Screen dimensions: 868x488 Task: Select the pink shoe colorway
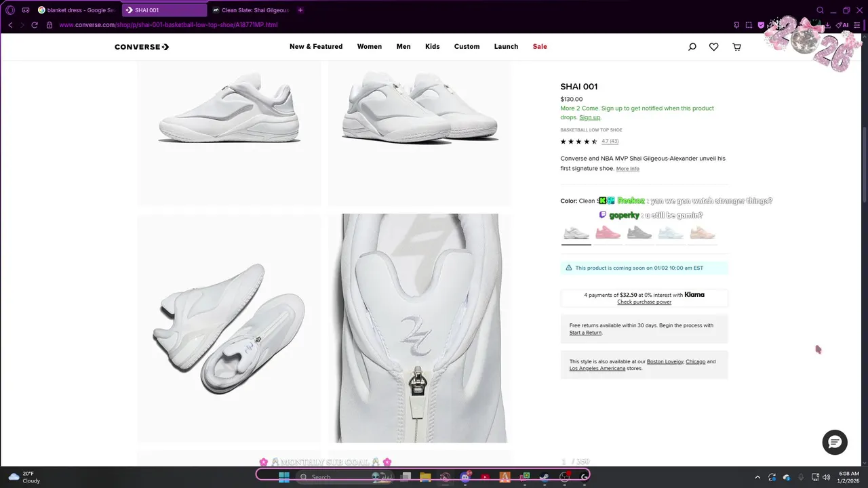pos(608,233)
